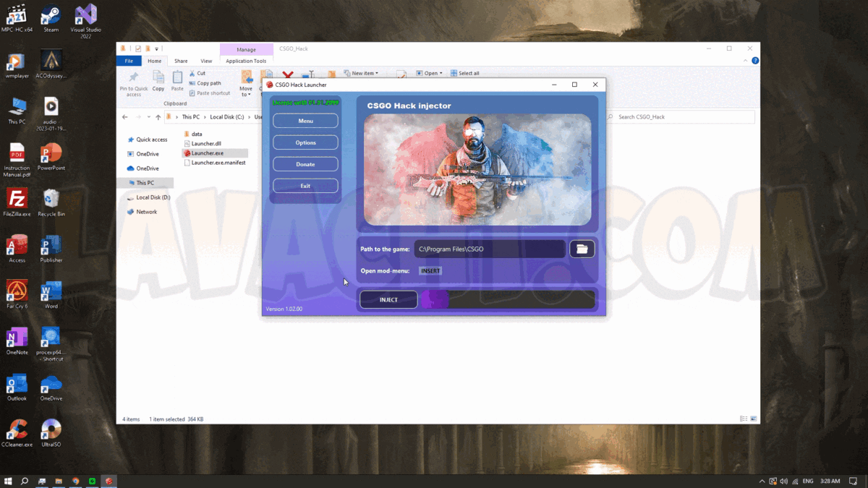Click the INSERT mod-menu hotkey box
The image size is (868, 488).
click(430, 270)
